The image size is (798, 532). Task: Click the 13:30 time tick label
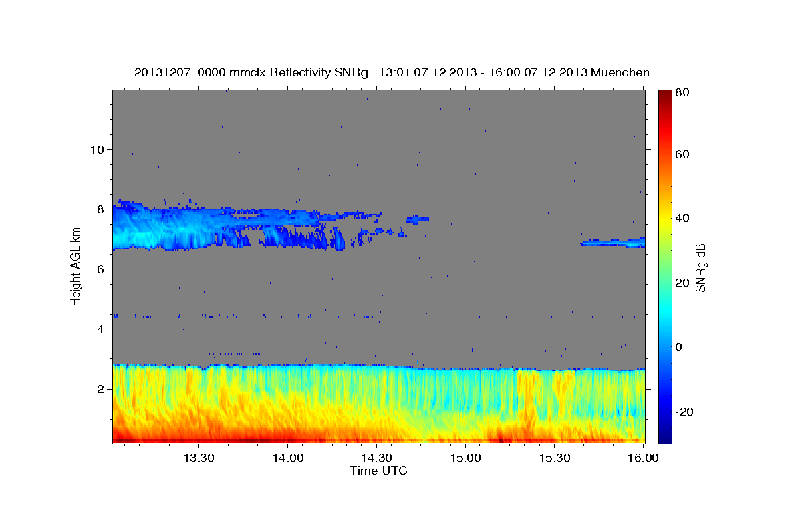pyautogui.click(x=199, y=458)
